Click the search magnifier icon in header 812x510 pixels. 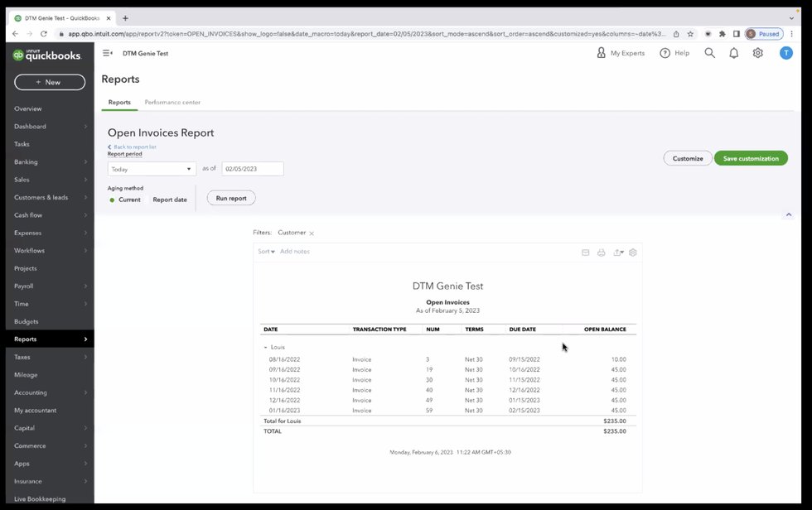pos(709,53)
